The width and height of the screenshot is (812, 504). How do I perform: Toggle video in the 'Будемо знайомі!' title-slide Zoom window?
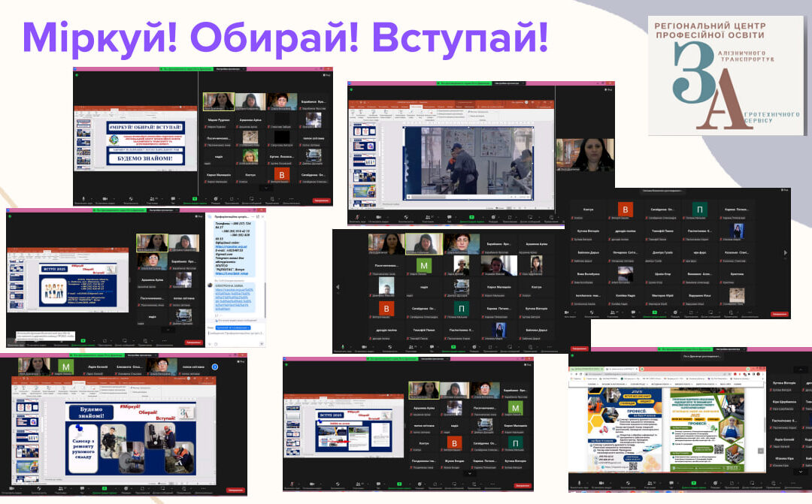[105, 199]
